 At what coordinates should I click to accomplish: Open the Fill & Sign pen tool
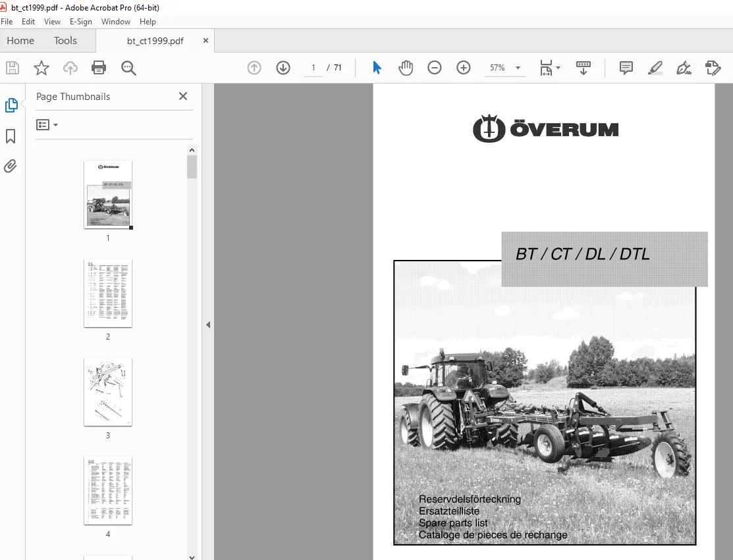684,68
